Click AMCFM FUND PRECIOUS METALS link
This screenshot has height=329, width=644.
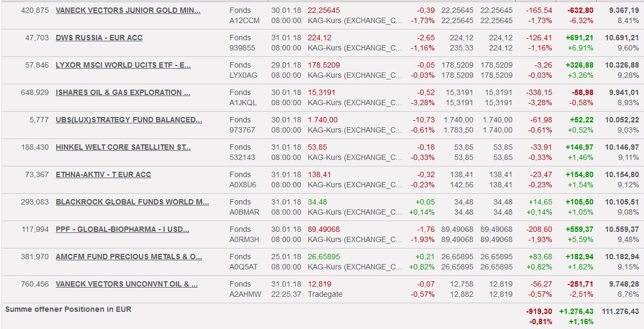pos(129,257)
